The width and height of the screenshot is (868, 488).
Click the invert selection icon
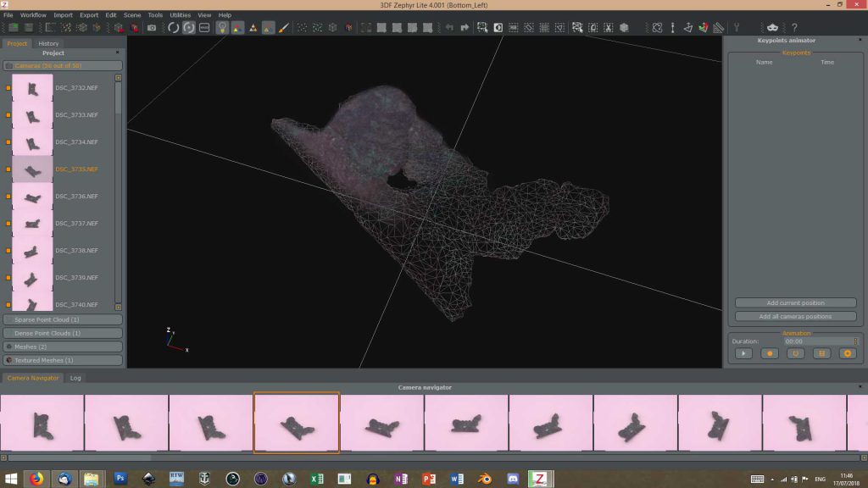[498, 28]
